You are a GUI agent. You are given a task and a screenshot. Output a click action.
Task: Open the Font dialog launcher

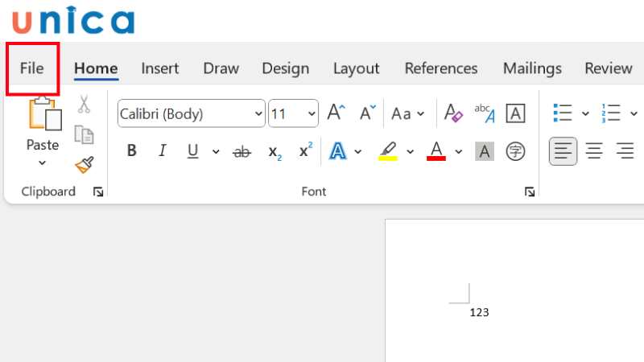click(530, 192)
